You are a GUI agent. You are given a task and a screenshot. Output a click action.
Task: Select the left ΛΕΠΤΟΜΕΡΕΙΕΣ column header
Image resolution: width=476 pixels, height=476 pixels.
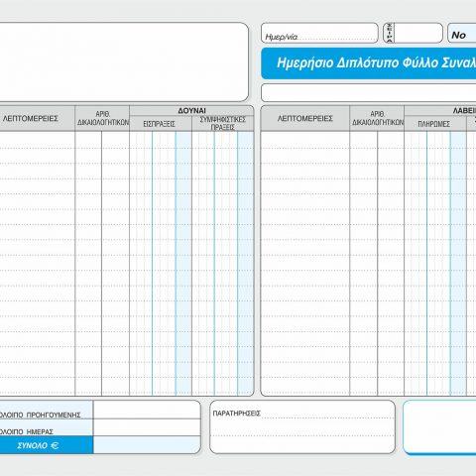38,118
